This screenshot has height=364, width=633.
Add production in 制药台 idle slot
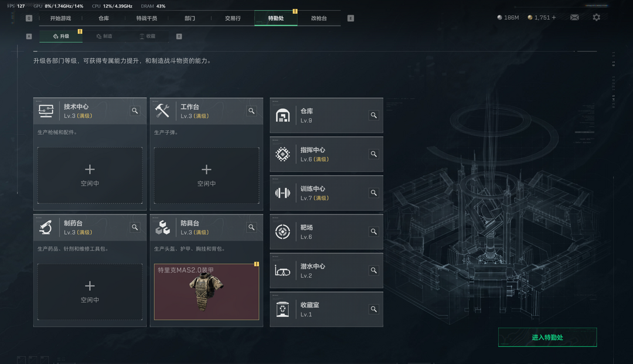90,292
